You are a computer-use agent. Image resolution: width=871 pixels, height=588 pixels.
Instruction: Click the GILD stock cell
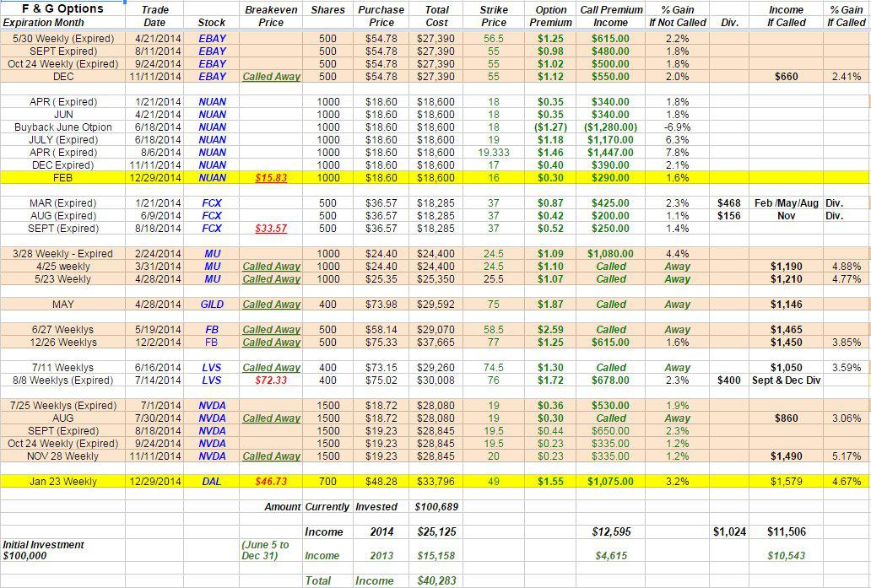click(x=212, y=305)
